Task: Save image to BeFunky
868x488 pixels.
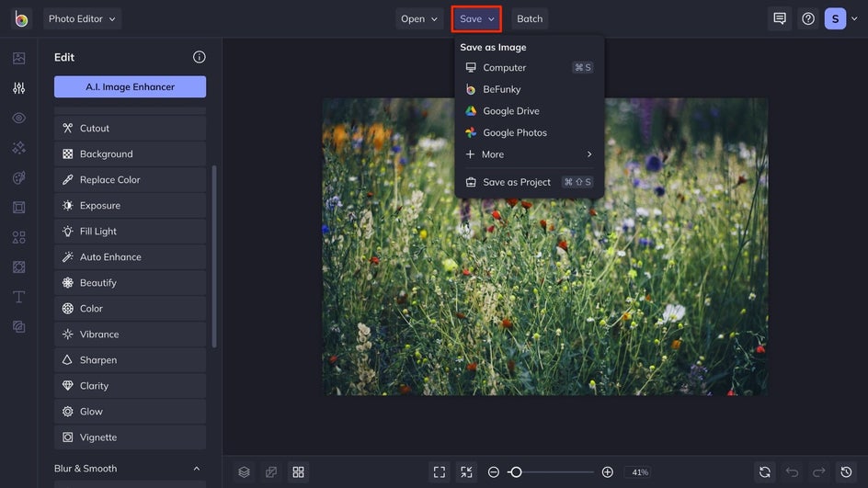Action: pos(529,89)
